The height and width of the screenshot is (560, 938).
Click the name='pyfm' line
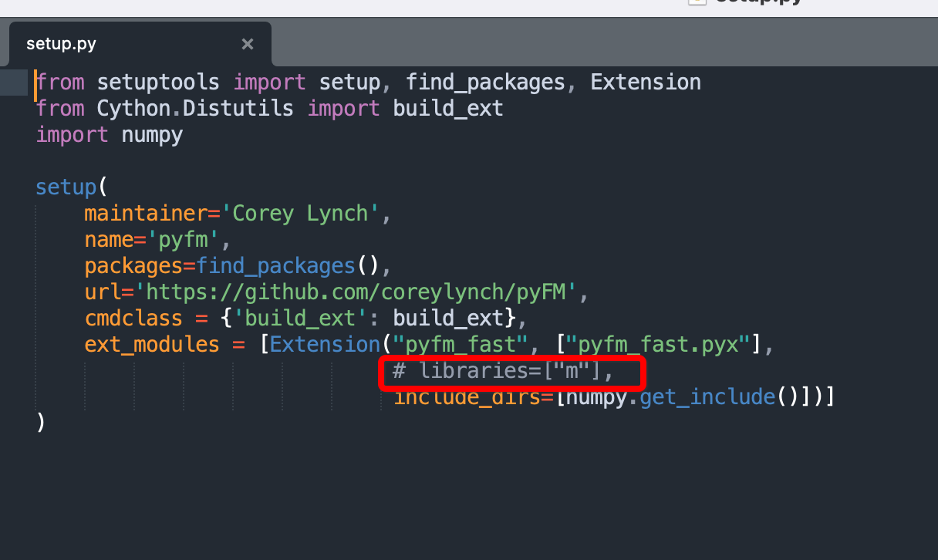pos(158,240)
